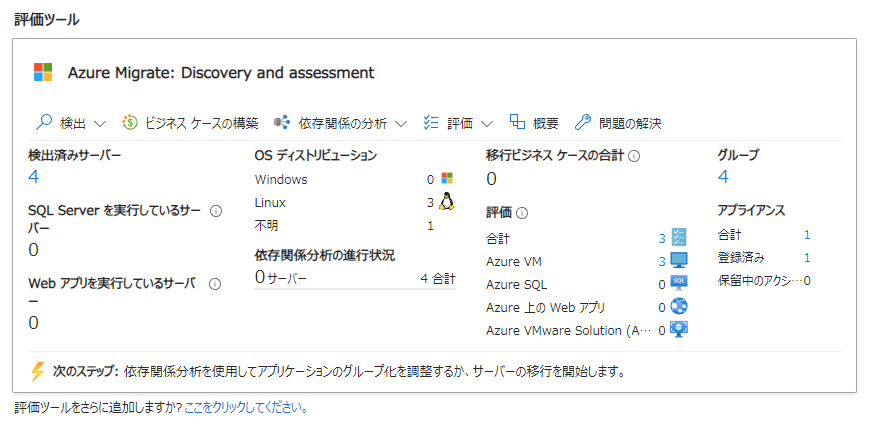Click the ビジネス ケースの構築 dollar icon
Image resolution: width=882 pixels, height=431 pixels.
(130, 123)
